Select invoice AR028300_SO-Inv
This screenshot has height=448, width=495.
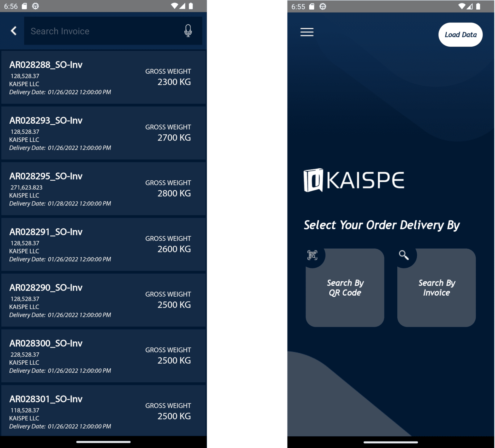click(x=103, y=356)
